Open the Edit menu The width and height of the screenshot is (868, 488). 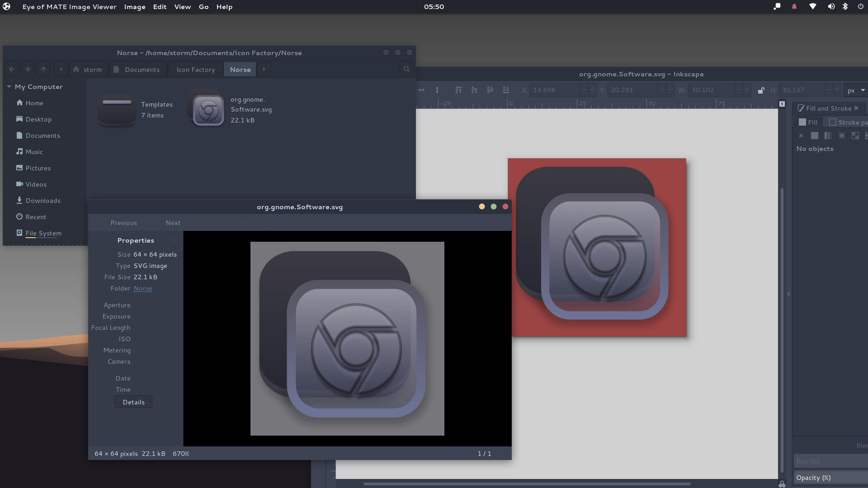pos(160,7)
